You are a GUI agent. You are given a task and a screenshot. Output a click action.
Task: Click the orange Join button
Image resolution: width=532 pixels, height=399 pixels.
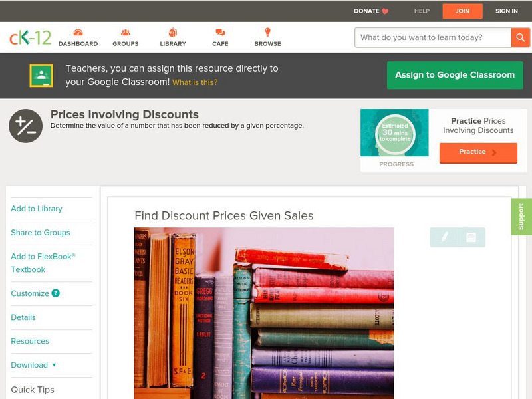462,11
